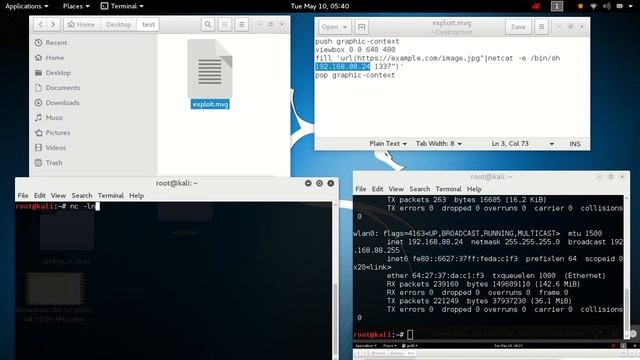Open View menu in right terminal
Screen dimensions: 640x360
pyautogui.click(x=396, y=189)
